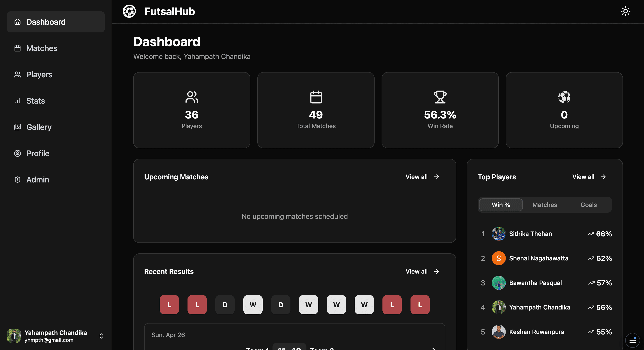Image resolution: width=644 pixels, height=350 pixels.
Task: Click the yhmpth@gmail.com account email
Action: pyautogui.click(x=49, y=340)
